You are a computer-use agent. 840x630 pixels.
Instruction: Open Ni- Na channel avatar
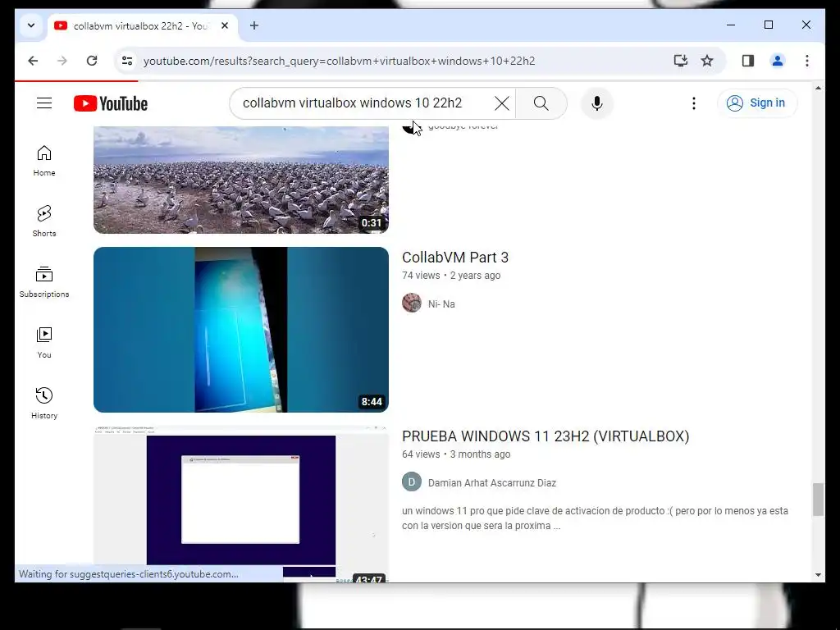click(412, 304)
